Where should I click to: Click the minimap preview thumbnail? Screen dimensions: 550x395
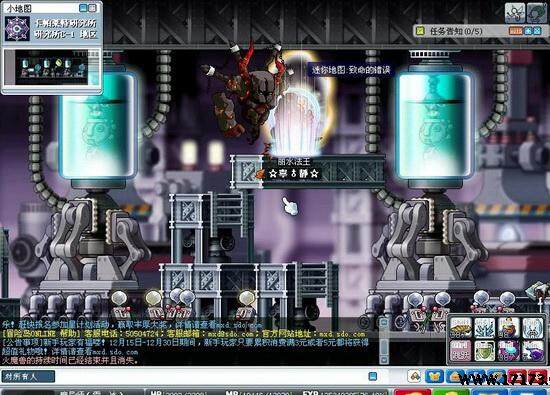click(52, 68)
